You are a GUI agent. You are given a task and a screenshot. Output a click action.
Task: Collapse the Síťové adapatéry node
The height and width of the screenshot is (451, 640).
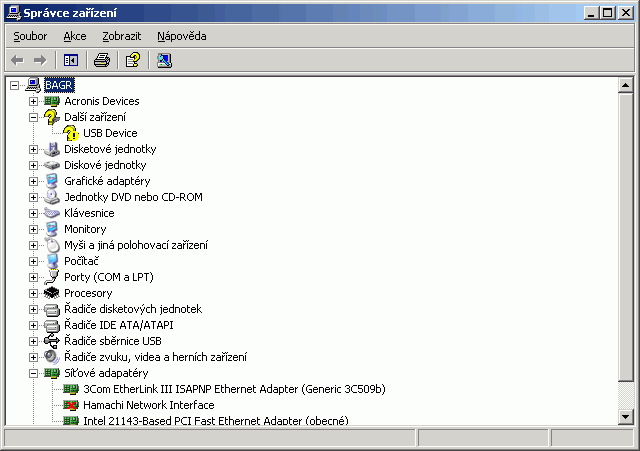click(x=33, y=373)
